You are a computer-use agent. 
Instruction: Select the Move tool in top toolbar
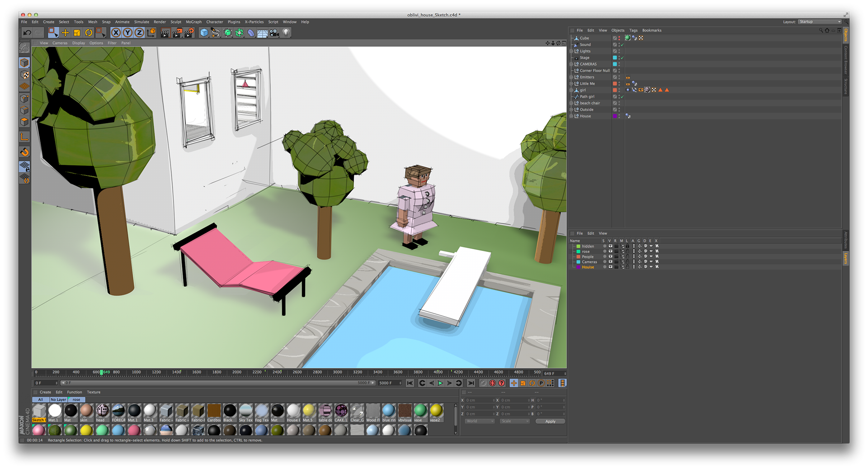click(65, 33)
